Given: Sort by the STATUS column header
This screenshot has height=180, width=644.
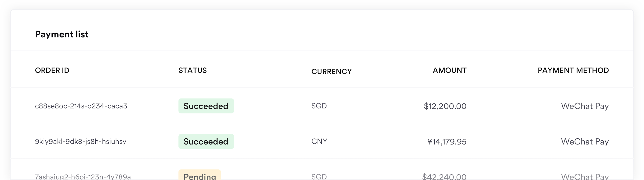Looking at the screenshot, I should click(192, 70).
